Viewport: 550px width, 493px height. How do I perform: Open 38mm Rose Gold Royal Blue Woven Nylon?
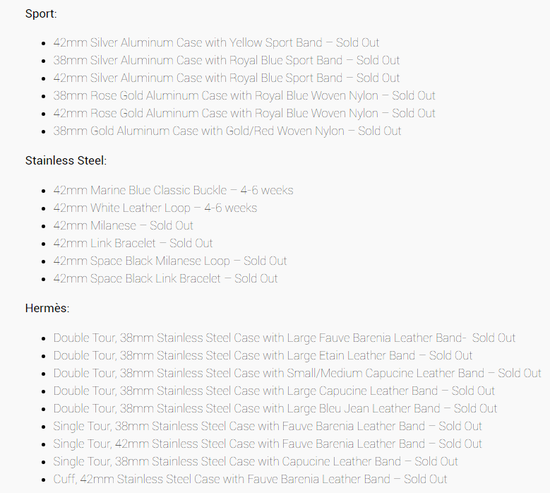244,96
